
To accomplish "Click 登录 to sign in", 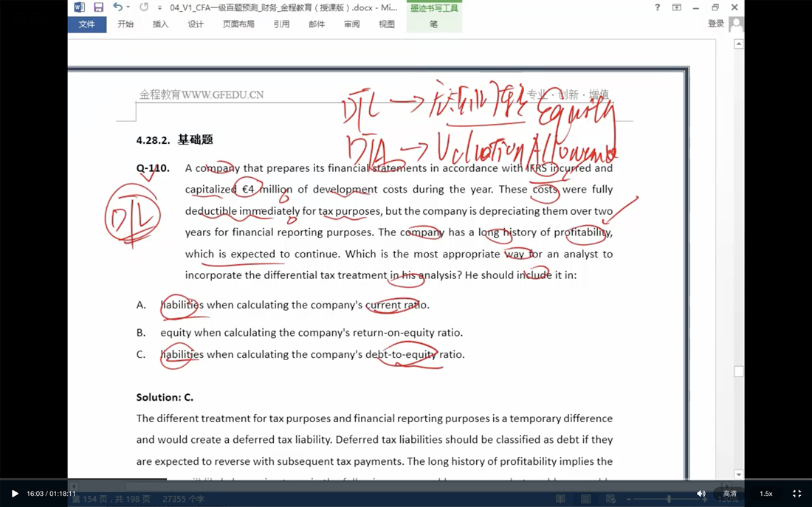I will [x=716, y=24].
